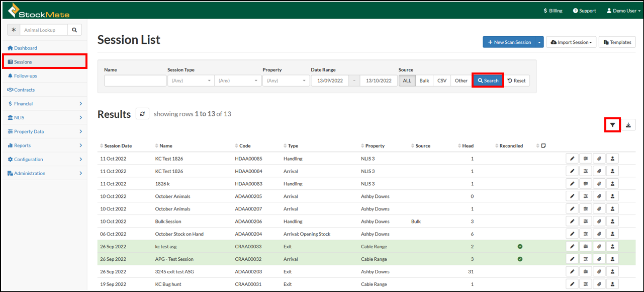
Task: Click the refresh icon beside Results heading
Action: tap(142, 113)
